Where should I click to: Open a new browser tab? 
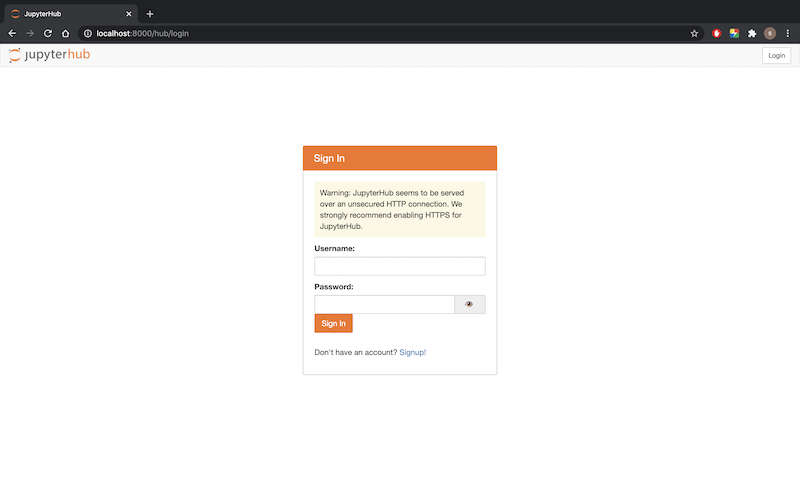click(149, 14)
